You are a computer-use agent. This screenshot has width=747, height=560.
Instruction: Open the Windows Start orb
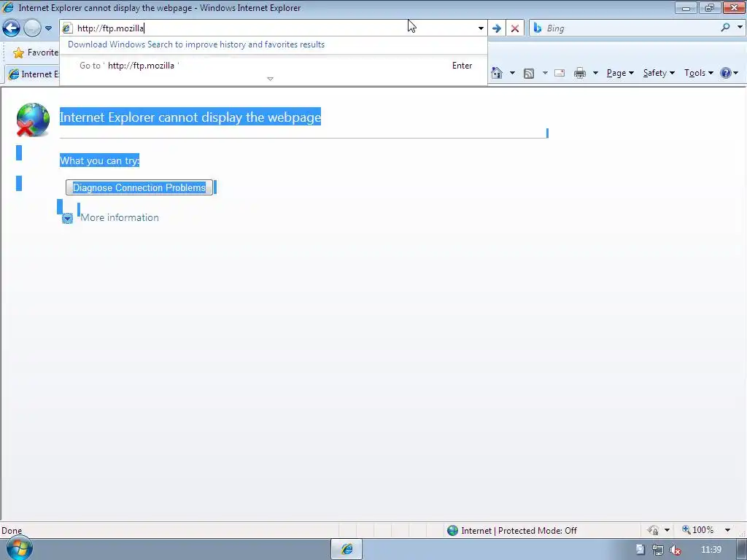tap(19, 548)
